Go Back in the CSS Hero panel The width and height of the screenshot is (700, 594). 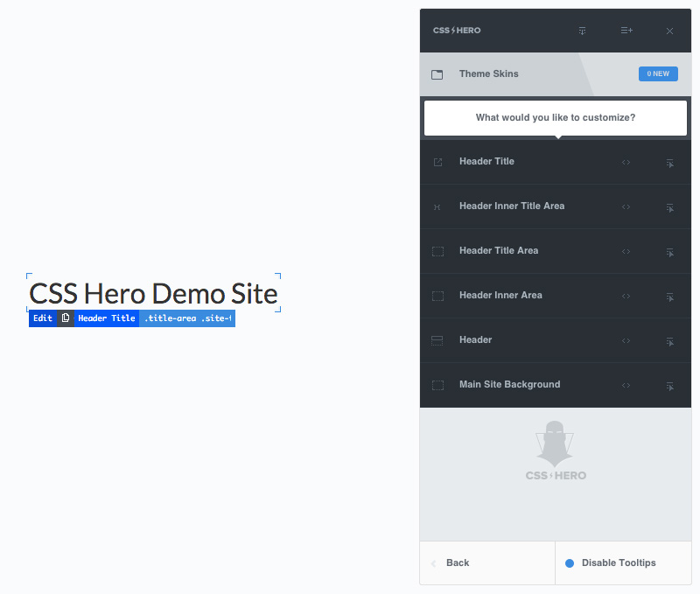487,563
